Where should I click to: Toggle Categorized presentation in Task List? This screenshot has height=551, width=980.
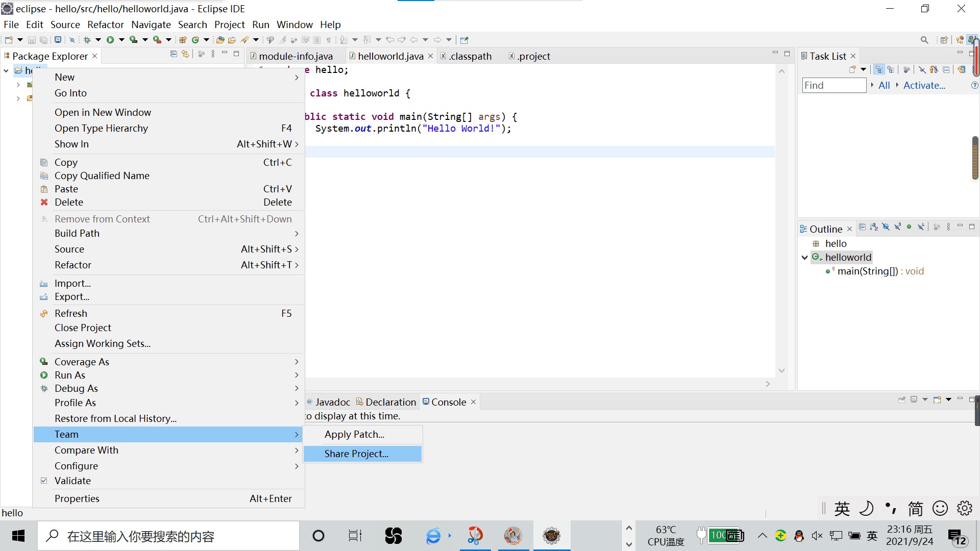879,70
